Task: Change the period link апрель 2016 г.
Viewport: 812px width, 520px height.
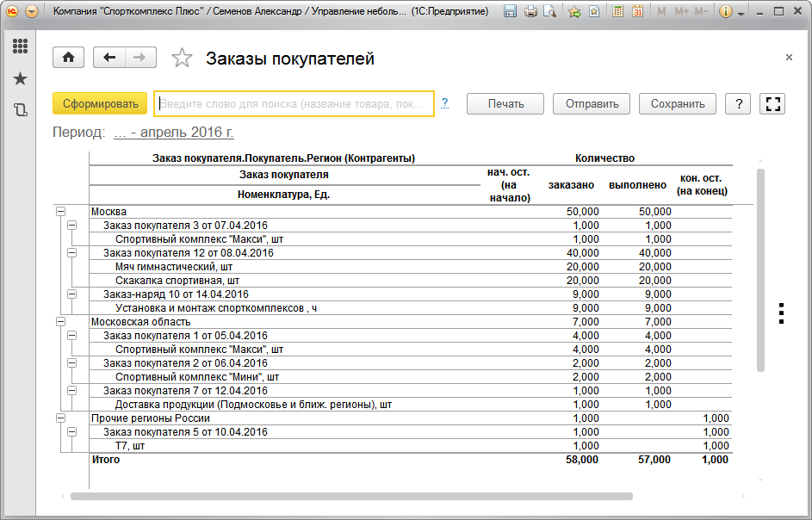Action: pos(173,133)
